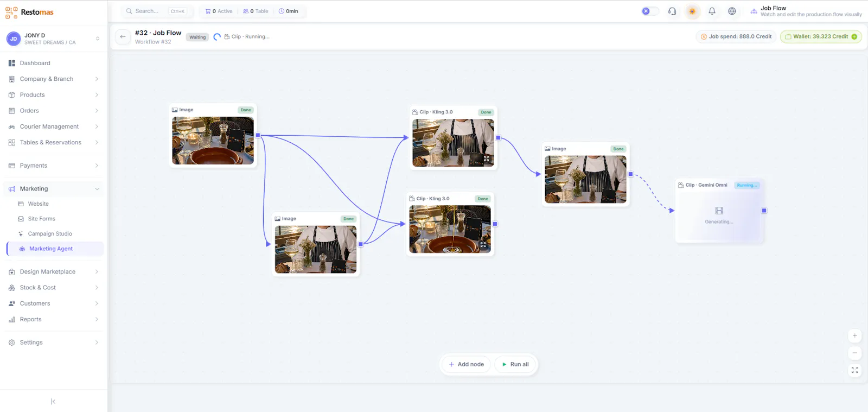Image resolution: width=868 pixels, height=412 pixels.
Task: Fit the flow to view
Action: (x=854, y=370)
